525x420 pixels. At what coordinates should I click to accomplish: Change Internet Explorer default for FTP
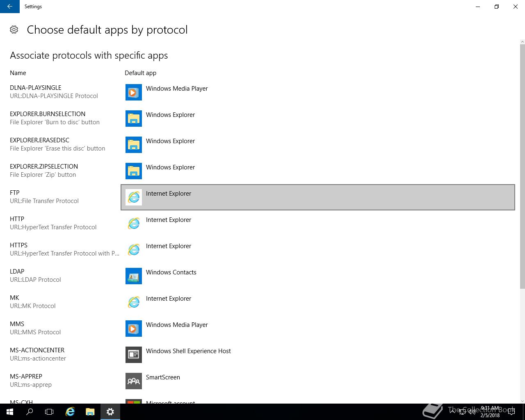(318, 197)
